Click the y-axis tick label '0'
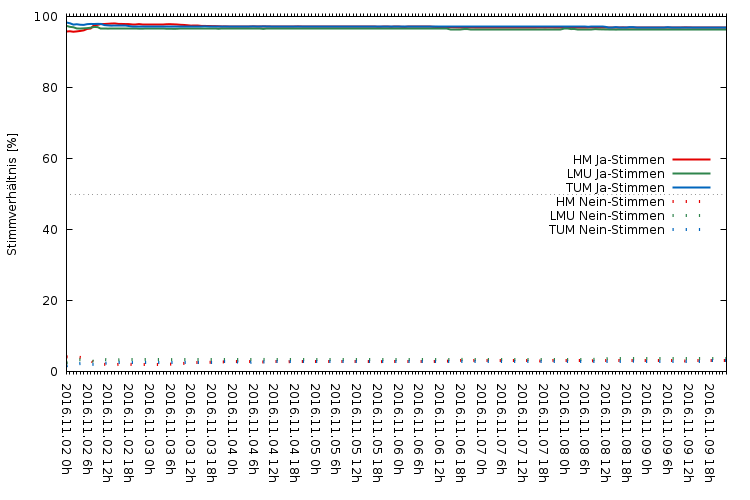This screenshot has height=500, width=750. click(x=54, y=372)
